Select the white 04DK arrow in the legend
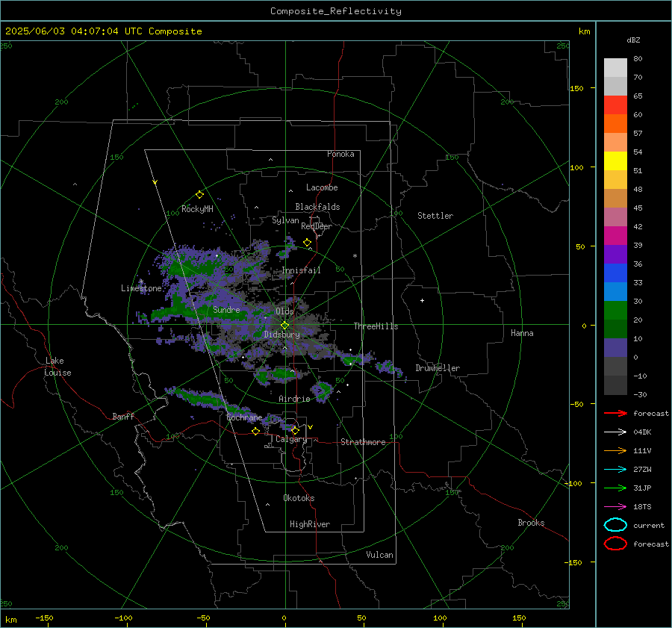The image size is (672, 628). [615, 432]
